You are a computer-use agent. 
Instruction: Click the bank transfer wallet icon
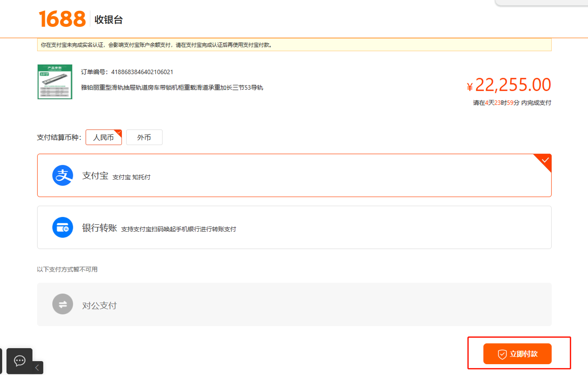(x=62, y=227)
